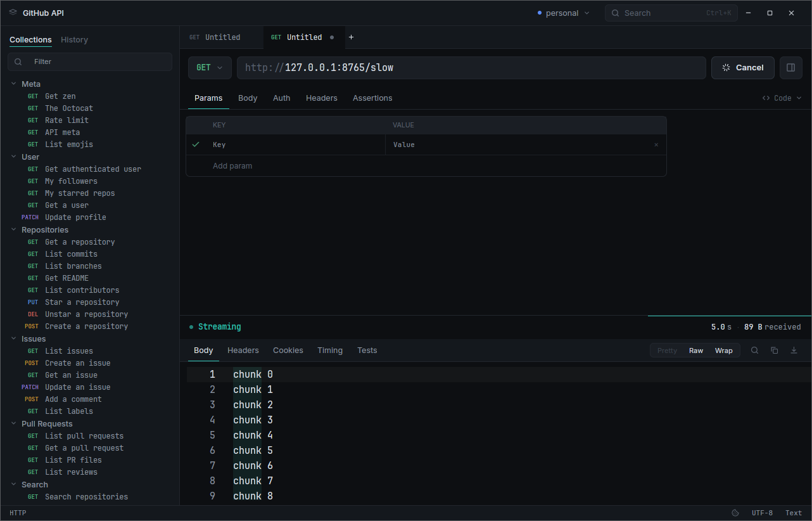Click the unsaved dot on second Untitled tab
This screenshot has width=812, height=521.
click(332, 37)
